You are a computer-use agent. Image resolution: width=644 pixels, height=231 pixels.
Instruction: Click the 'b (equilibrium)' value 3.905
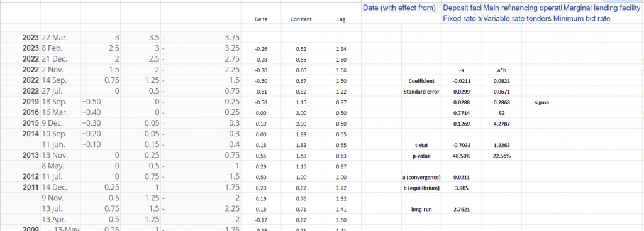point(461,188)
